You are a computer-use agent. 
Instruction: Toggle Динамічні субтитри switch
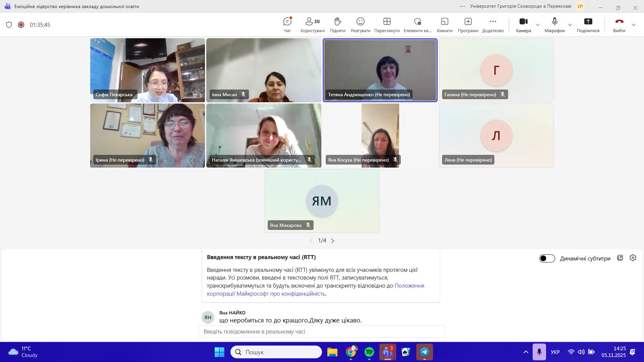(547, 258)
